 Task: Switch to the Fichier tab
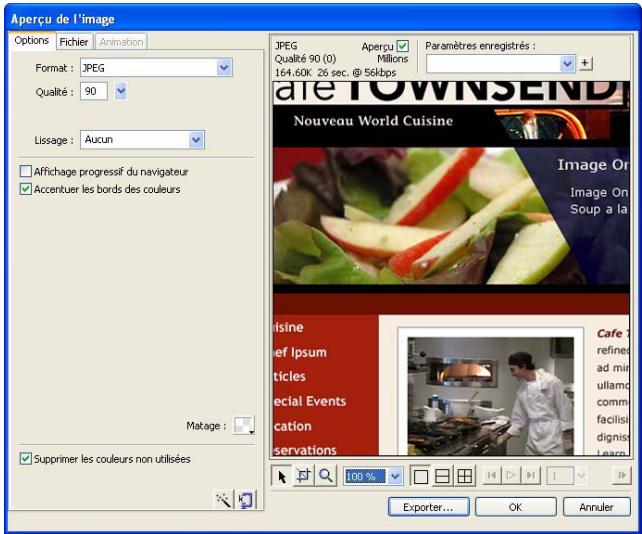(74, 42)
